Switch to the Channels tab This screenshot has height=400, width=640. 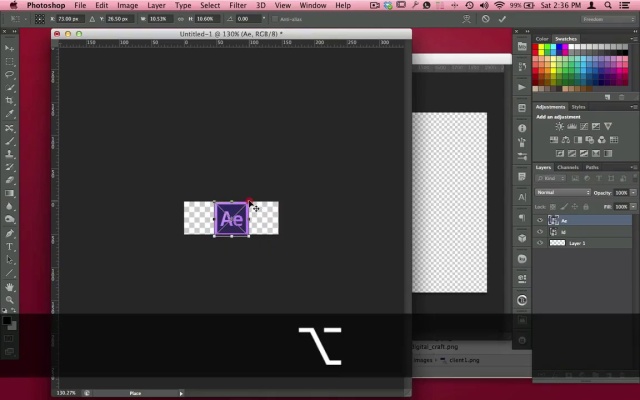(x=568, y=167)
